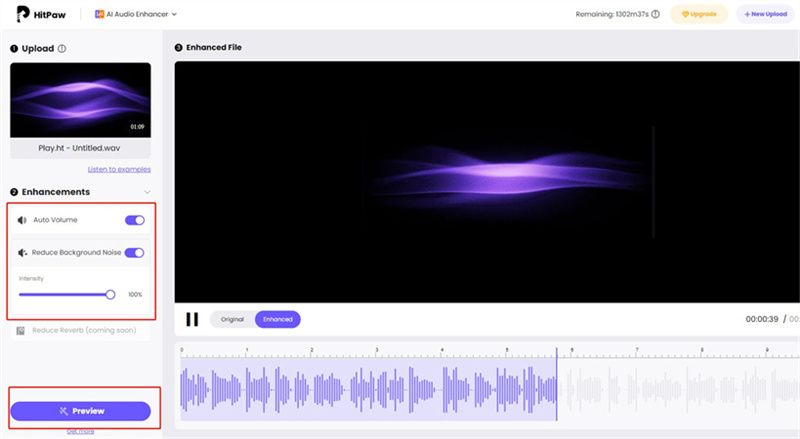Click the info icon next to Remaining time
The width and height of the screenshot is (800, 439).
tap(656, 15)
